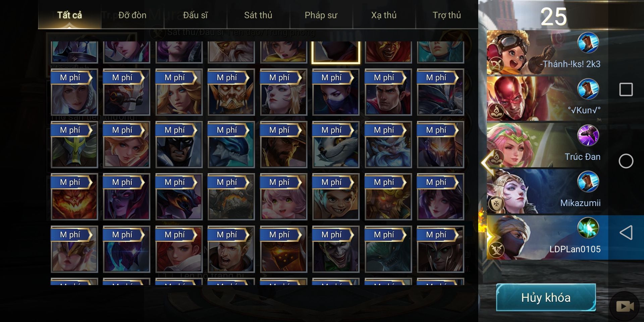Collapse the team panel with the left arrow
The width and height of the screenshot is (644, 322).
click(486, 163)
